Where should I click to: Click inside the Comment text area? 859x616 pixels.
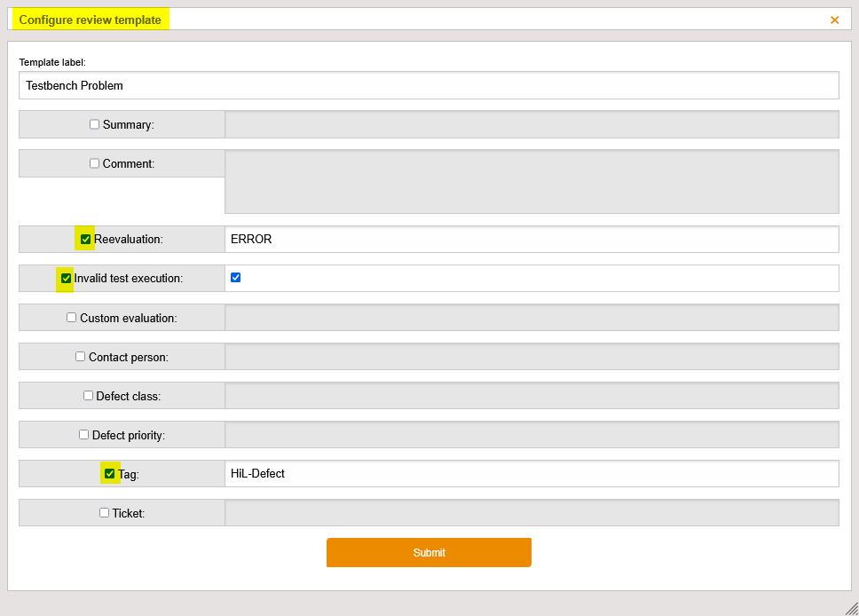(x=532, y=182)
